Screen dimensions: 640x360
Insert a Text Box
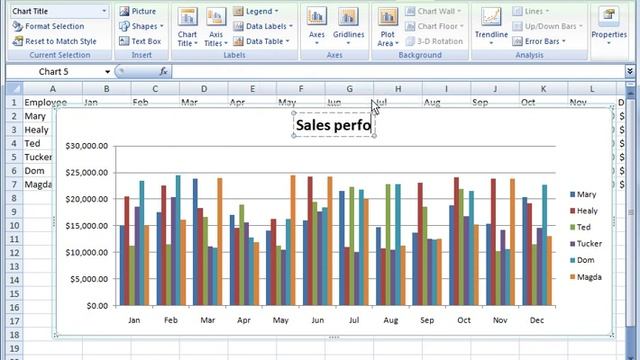tap(140, 41)
